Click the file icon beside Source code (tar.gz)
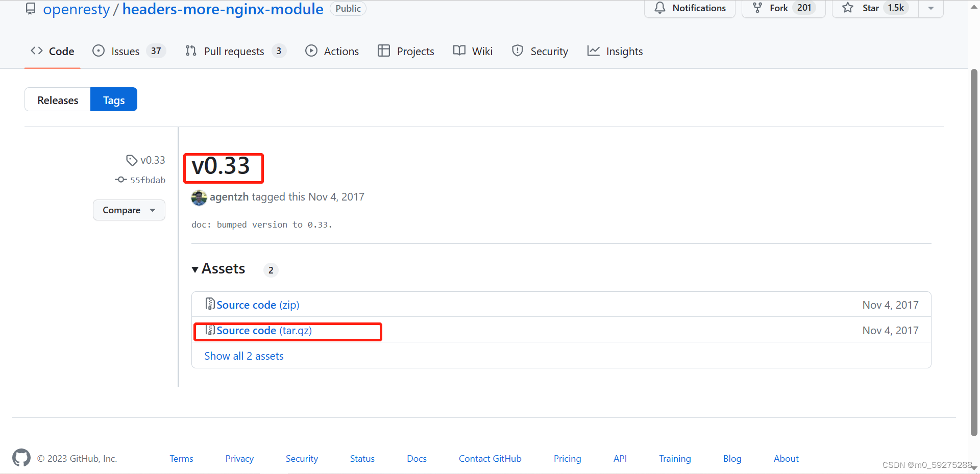Viewport: 980px width, 474px height. tap(209, 330)
